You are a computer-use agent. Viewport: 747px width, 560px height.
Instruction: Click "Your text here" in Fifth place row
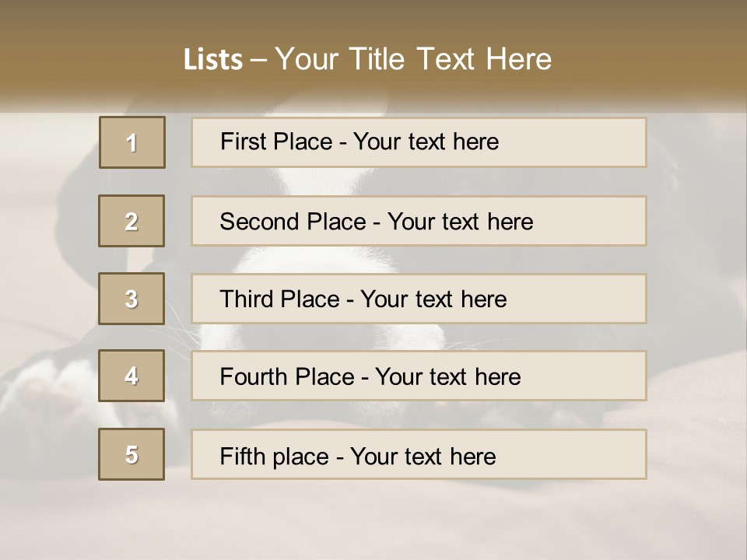point(423,456)
